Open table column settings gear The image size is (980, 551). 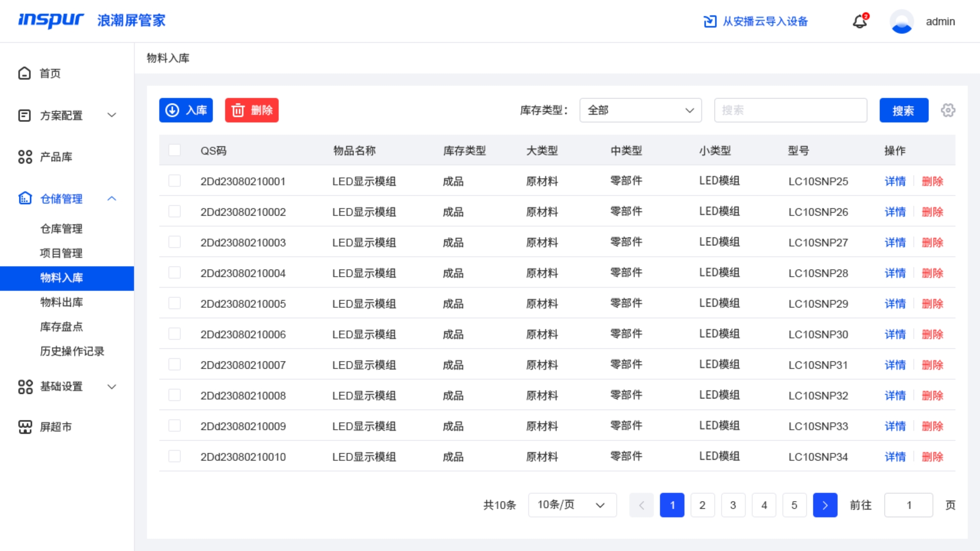948,110
